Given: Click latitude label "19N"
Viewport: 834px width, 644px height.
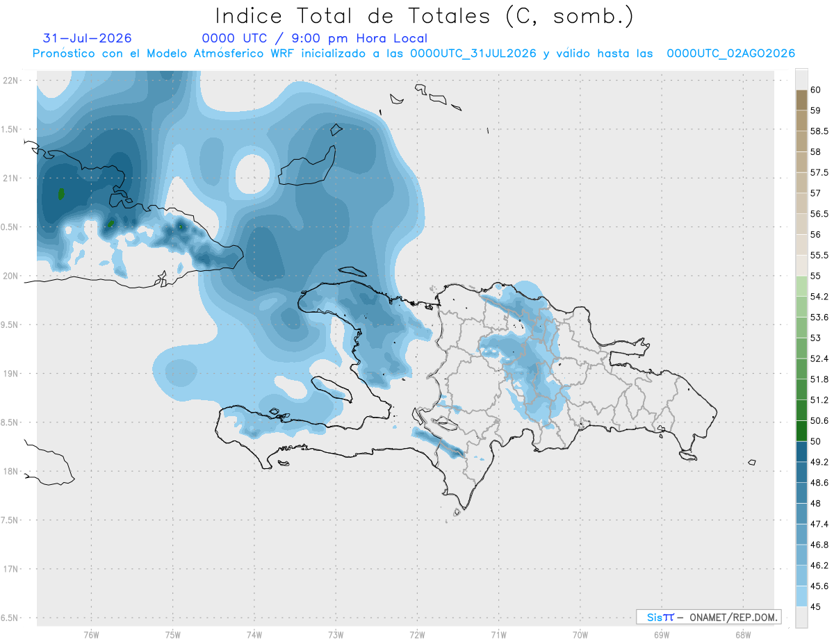Looking at the screenshot, I should pyautogui.click(x=12, y=374).
